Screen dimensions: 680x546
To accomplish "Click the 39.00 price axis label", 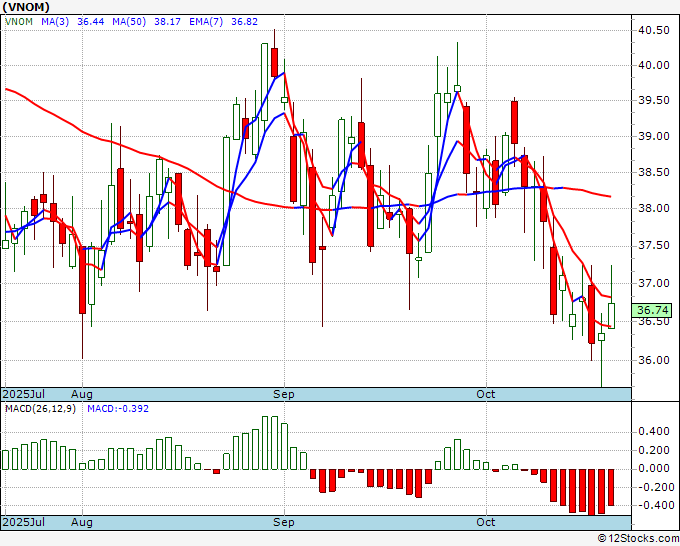I will click(x=654, y=137).
